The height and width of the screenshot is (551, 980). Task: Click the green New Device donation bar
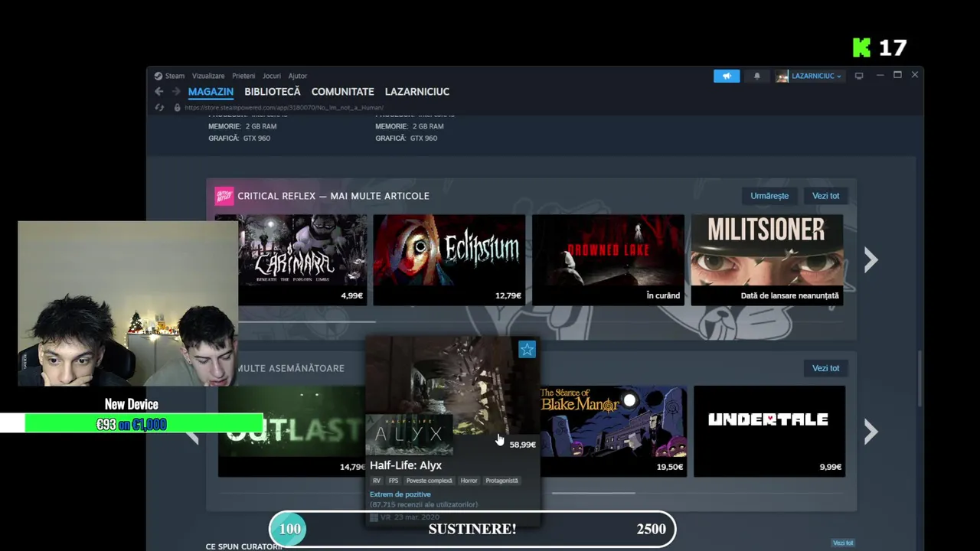click(144, 424)
